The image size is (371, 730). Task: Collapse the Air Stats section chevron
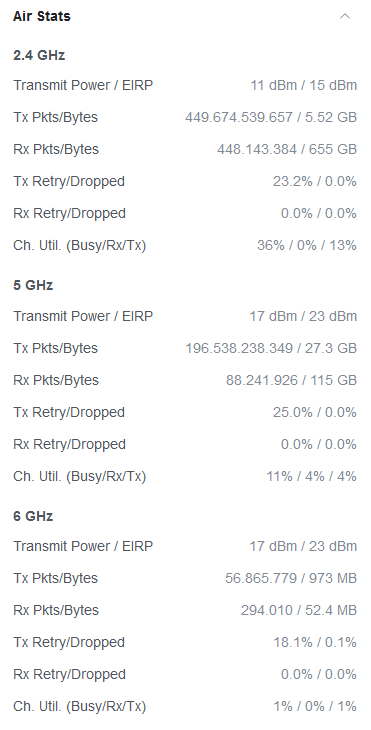(345, 16)
